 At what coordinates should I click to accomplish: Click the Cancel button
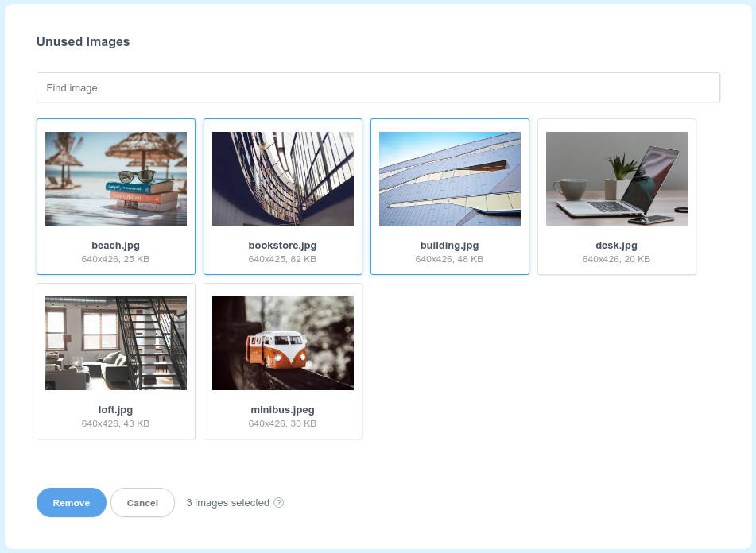click(142, 503)
